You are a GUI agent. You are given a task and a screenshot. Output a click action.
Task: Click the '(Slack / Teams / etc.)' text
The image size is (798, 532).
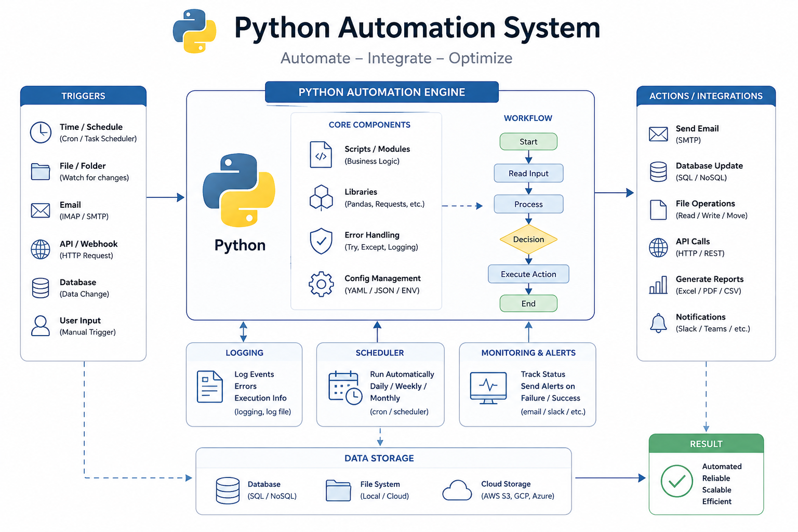(713, 329)
